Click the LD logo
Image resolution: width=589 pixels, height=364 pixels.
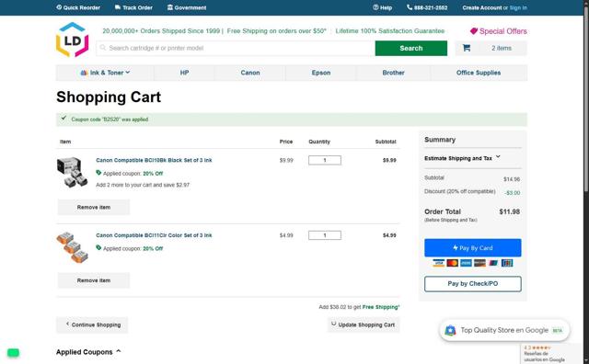(72, 40)
